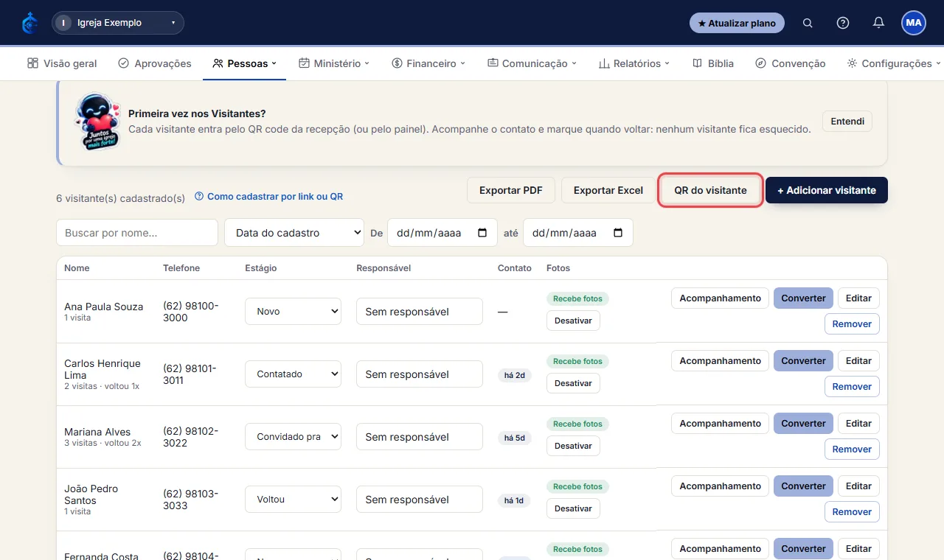Open Data do cadastro filter dropdown
The height and width of the screenshot is (560, 944).
click(x=294, y=233)
